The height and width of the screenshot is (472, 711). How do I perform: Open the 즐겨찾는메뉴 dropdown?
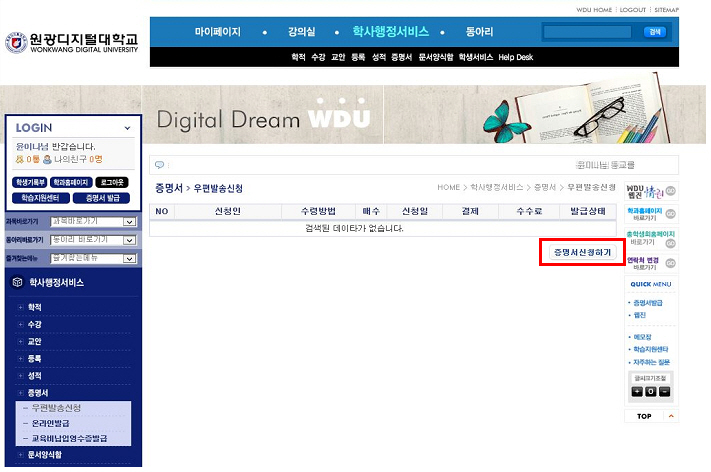point(128,258)
